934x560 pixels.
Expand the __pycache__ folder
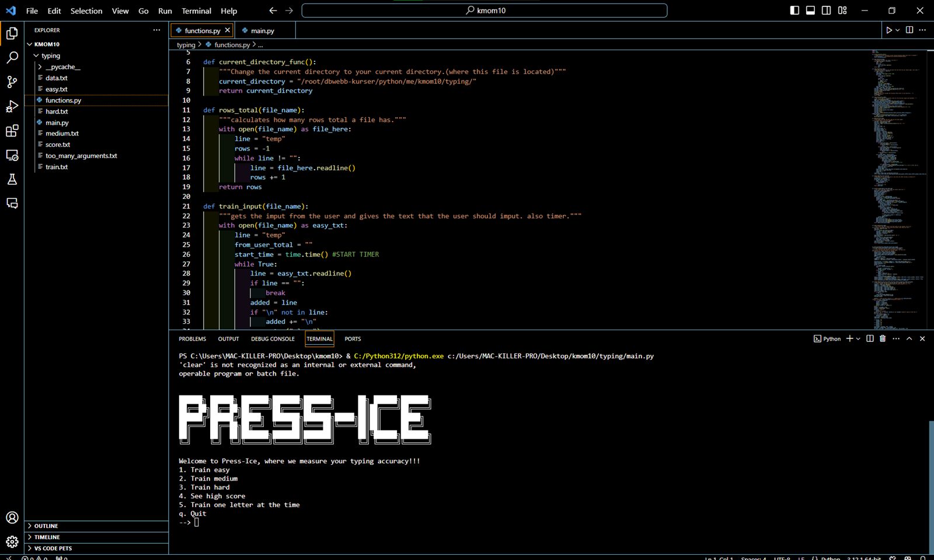tap(40, 67)
